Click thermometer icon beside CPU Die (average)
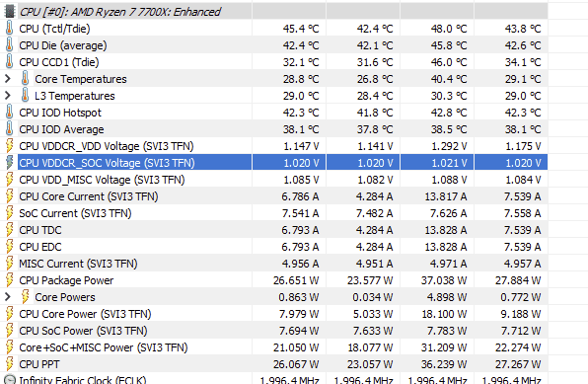 tap(10, 45)
